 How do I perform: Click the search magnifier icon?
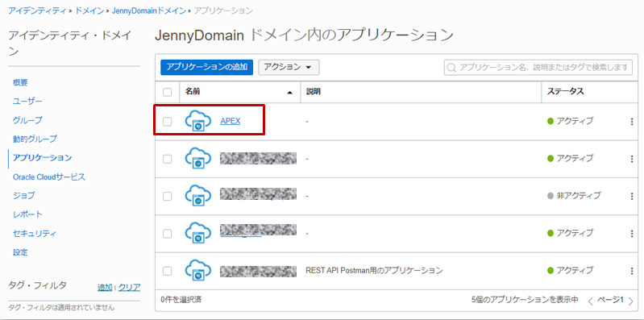pyautogui.click(x=451, y=68)
